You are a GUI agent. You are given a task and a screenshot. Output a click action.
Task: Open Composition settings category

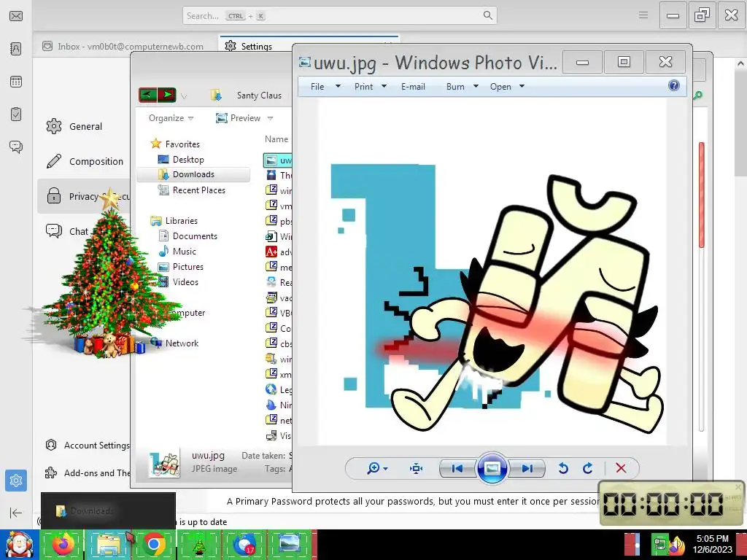83,161
